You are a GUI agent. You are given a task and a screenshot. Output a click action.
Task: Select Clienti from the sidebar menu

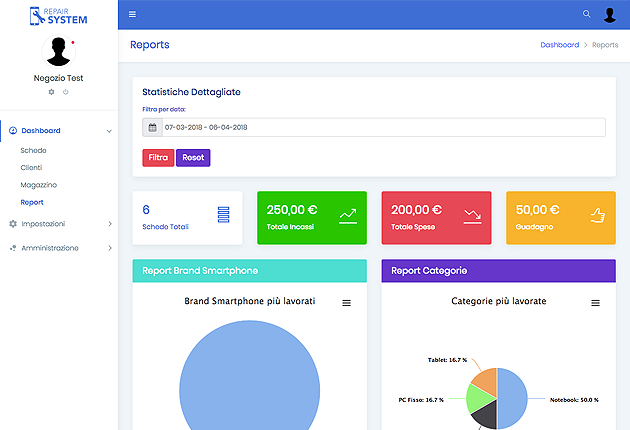pos(32,167)
